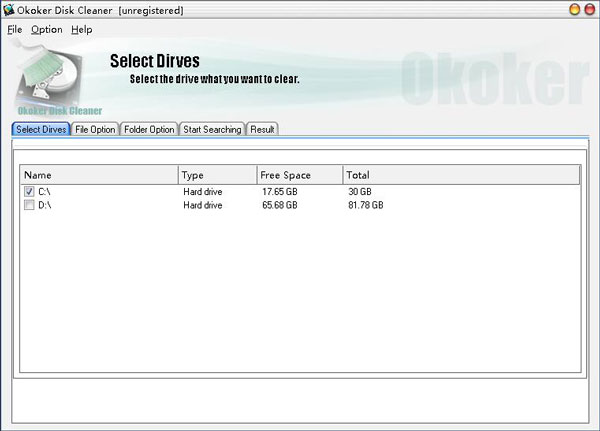This screenshot has height=431, width=600.
Task: Click the 30 GB total value
Action: [360, 191]
